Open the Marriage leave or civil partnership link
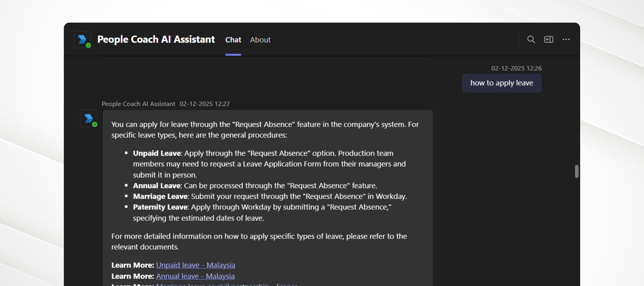This screenshot has height=286, width=644. pyautogui.click(x=227, y=284)
